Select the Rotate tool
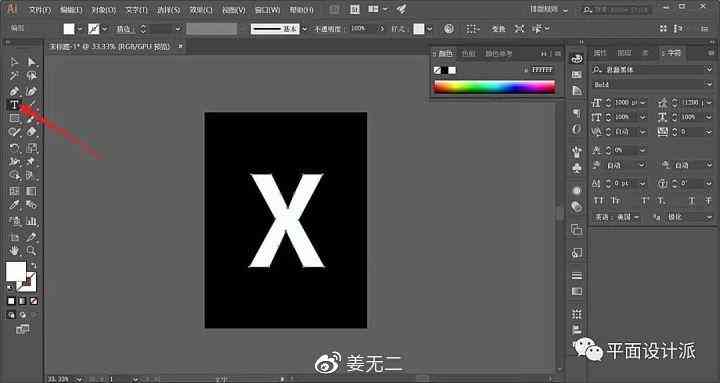This screenshot has height=383, width=720. coord(14,148)
